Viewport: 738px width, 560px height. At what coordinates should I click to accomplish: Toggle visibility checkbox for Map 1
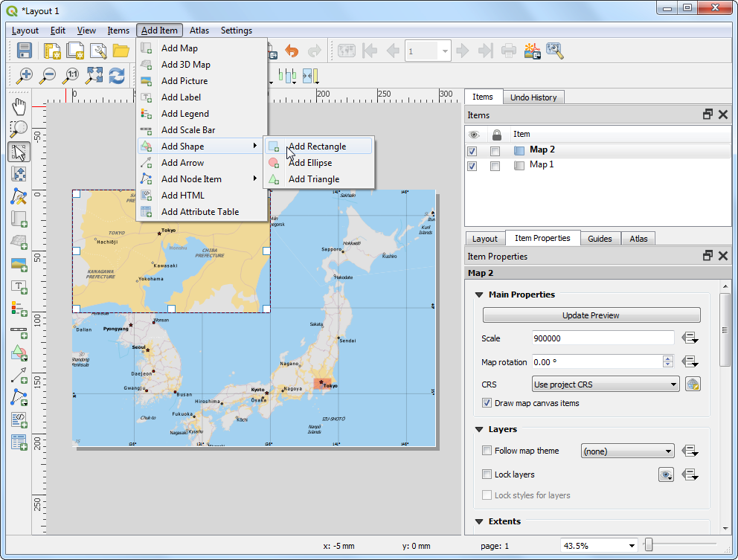pyautogui.click(x=472, y=166)
